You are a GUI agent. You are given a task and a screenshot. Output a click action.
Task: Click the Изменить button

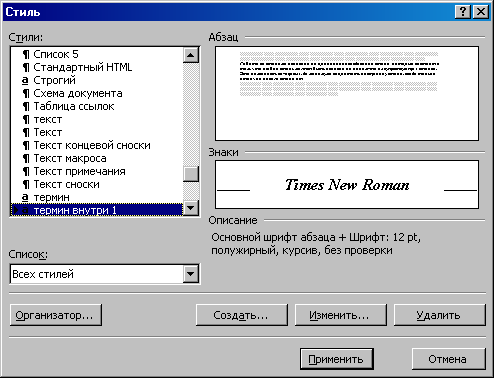tap(340, 315)
